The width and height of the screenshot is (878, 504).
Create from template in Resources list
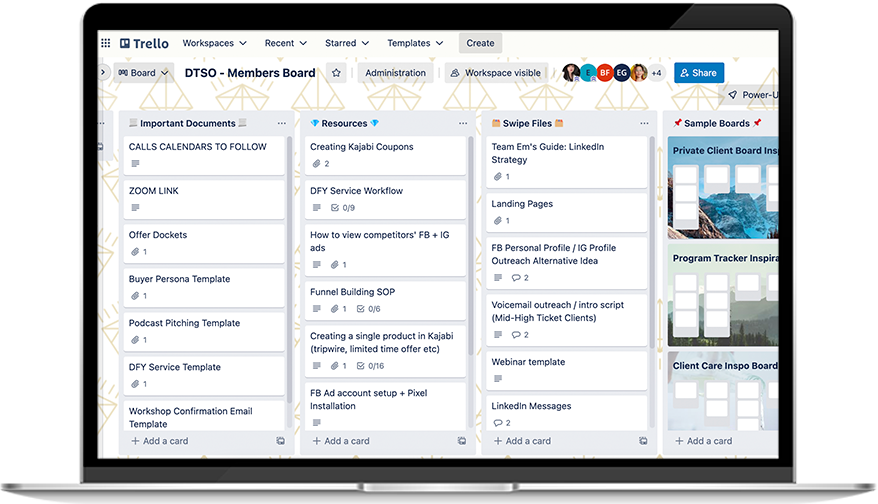(462, 441)
